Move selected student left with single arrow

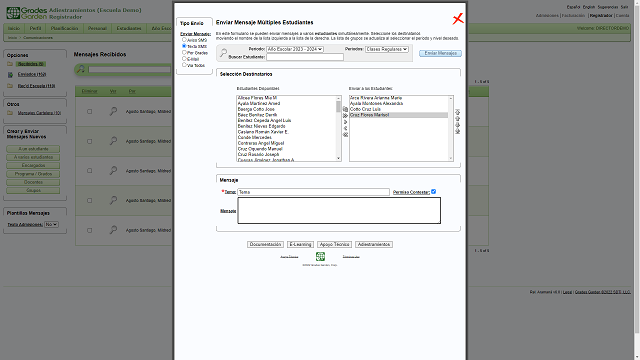pos(345,128)
